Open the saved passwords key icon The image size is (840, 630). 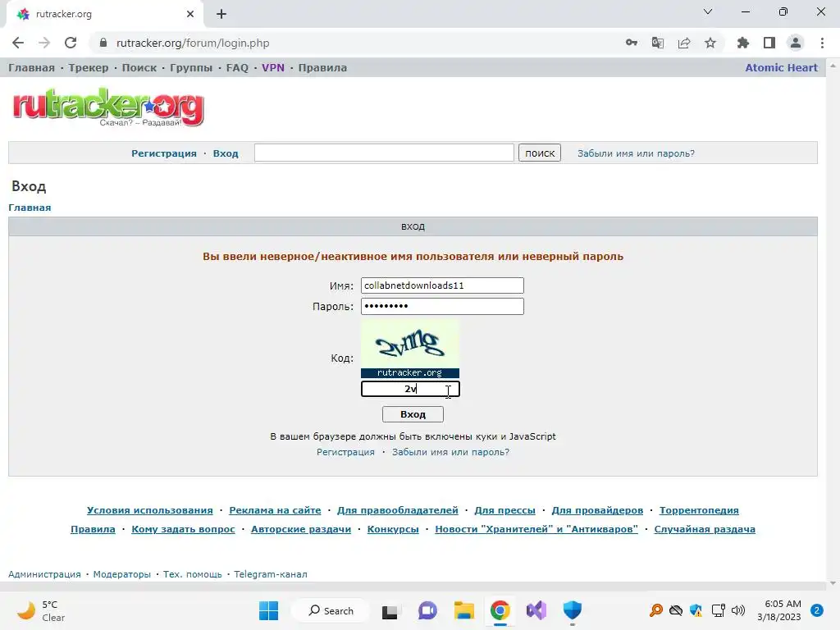[632, 43]
